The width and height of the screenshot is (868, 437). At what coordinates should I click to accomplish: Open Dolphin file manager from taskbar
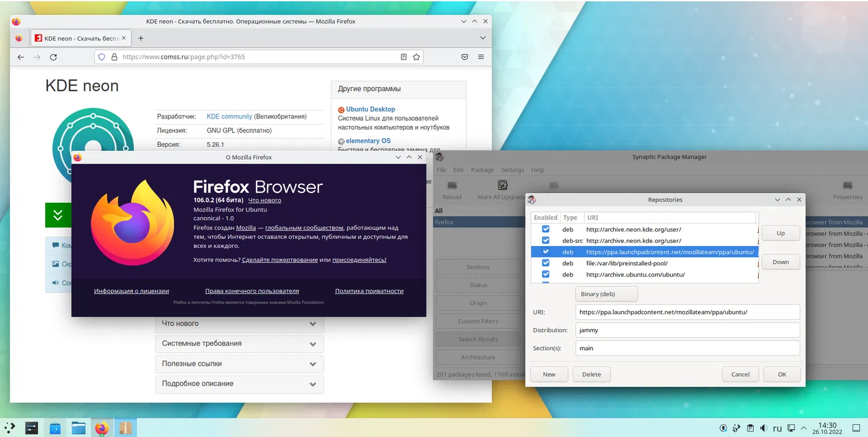(79, 428)
